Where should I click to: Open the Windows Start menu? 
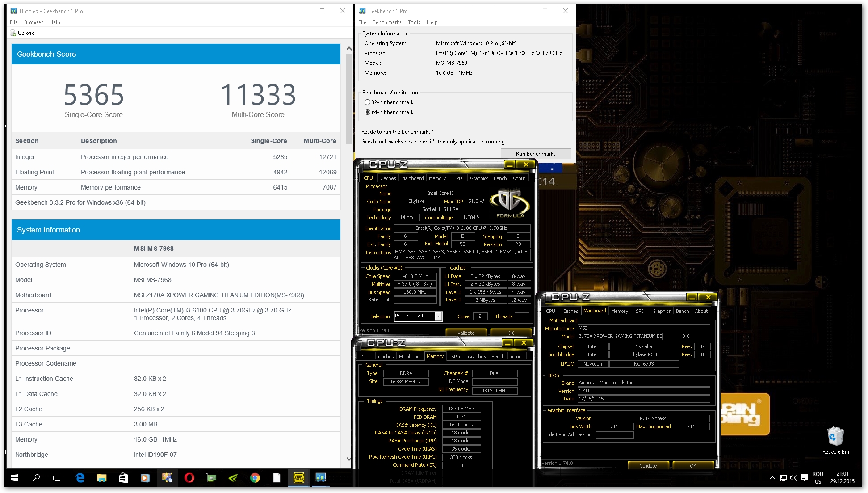15,478
